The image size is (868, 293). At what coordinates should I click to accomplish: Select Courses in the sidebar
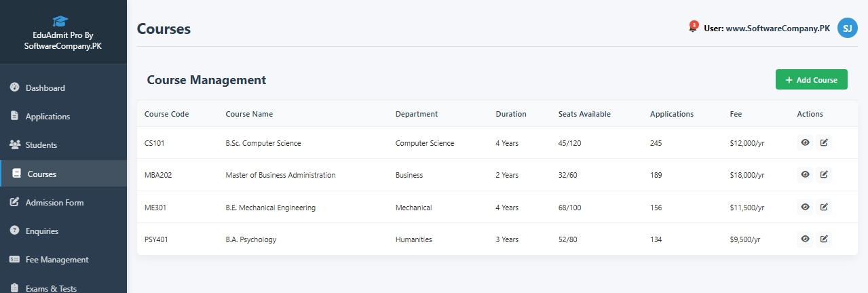63,174
